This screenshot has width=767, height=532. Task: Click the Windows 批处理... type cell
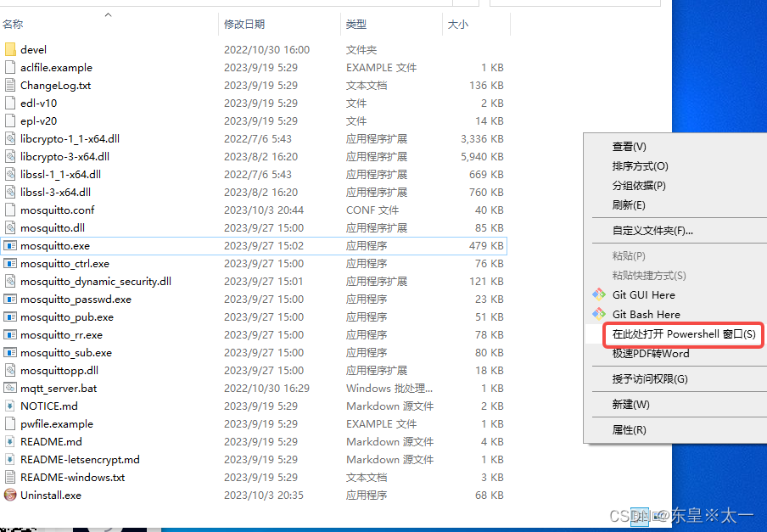coord(389,389)
